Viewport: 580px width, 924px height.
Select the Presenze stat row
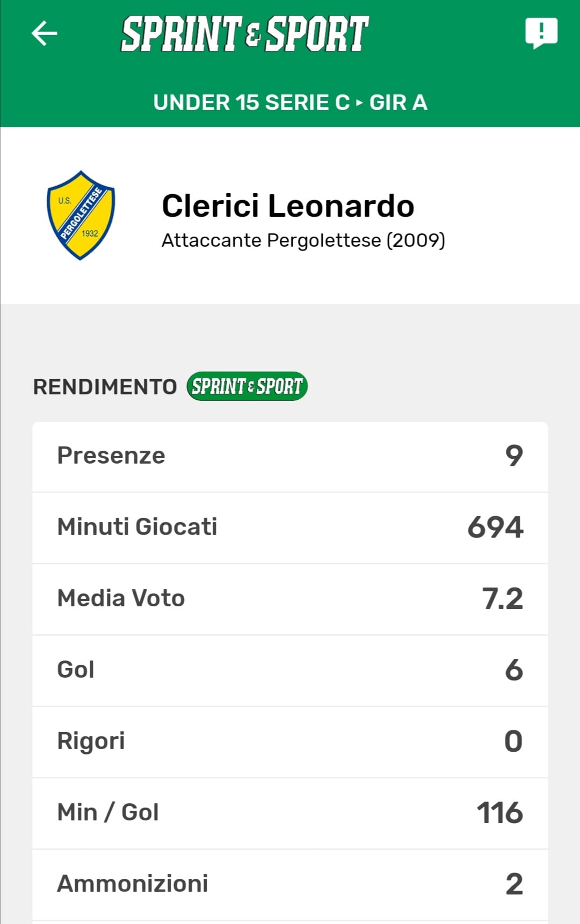(290, 456)
